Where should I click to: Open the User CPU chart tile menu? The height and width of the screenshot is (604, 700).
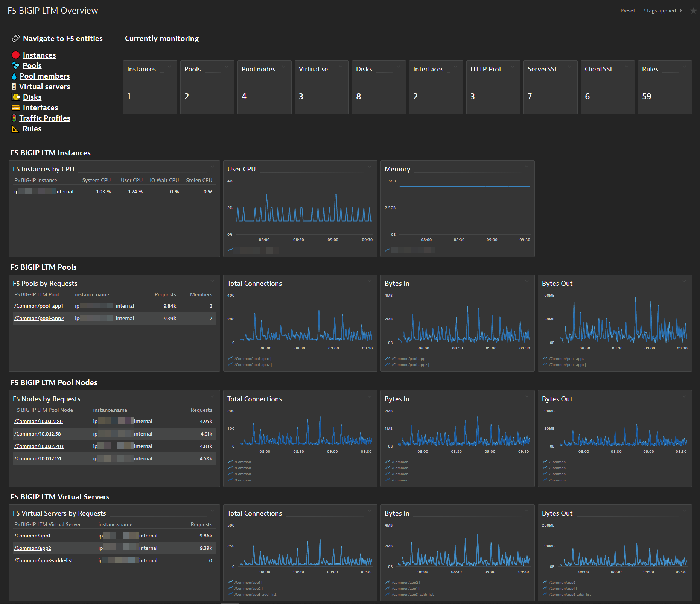[x=370, y=167]
